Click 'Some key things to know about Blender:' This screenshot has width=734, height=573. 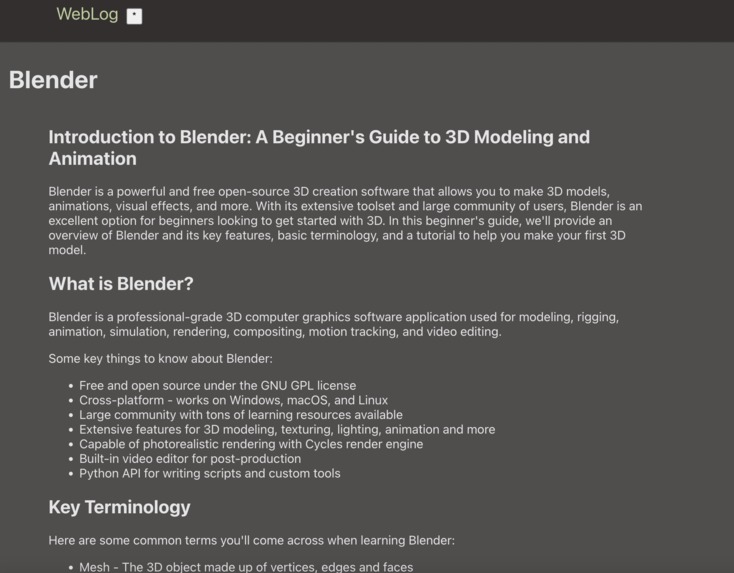click(160, 359)
